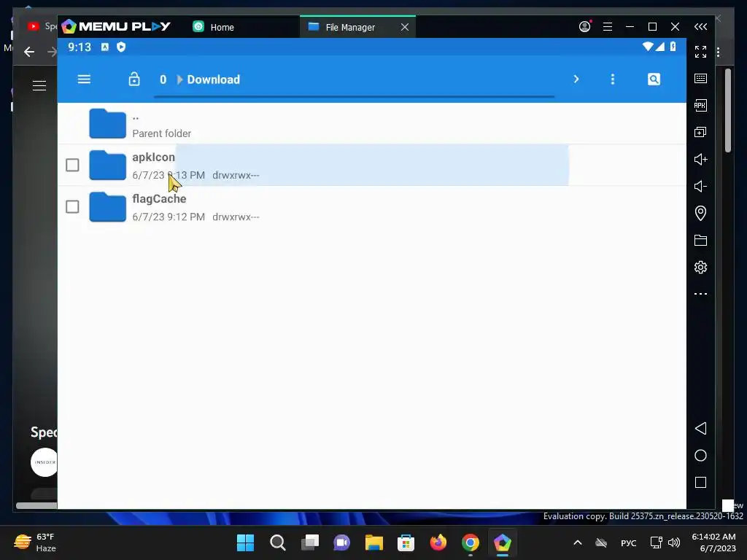
Task: Open the flagCache folder
Action: (371, 206)
